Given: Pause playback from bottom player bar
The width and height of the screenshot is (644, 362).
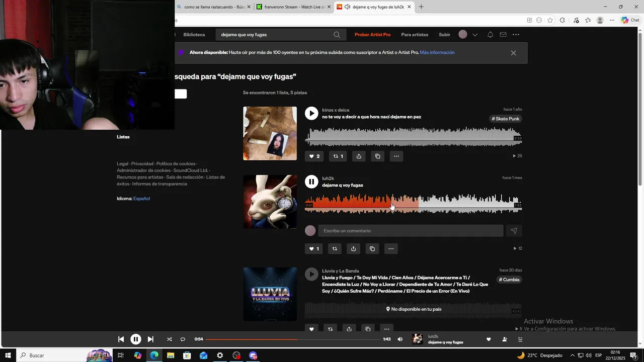Looking at the screenshot, I should tap(136, 339).
